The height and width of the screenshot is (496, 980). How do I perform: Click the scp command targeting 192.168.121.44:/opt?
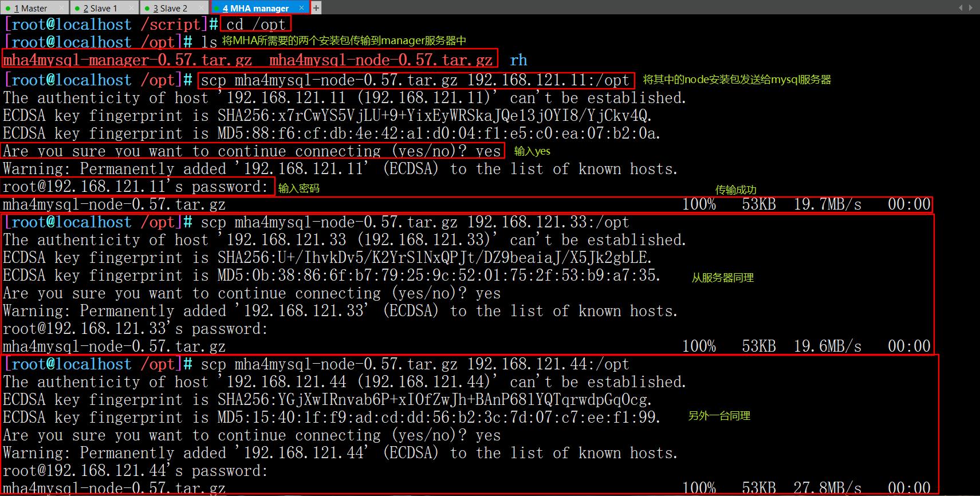[x=415, y=364]
